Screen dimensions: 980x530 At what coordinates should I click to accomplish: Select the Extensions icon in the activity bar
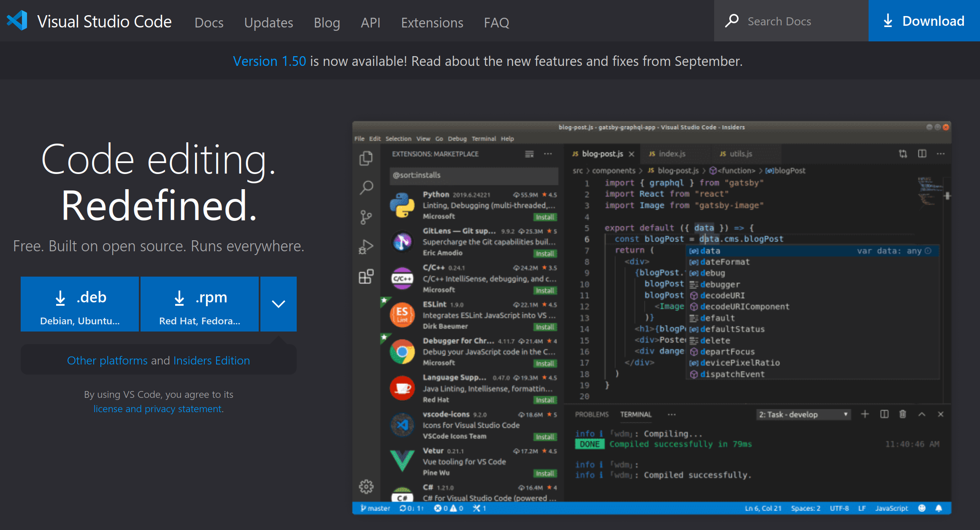pyautogui.click(x=366, y=277)
